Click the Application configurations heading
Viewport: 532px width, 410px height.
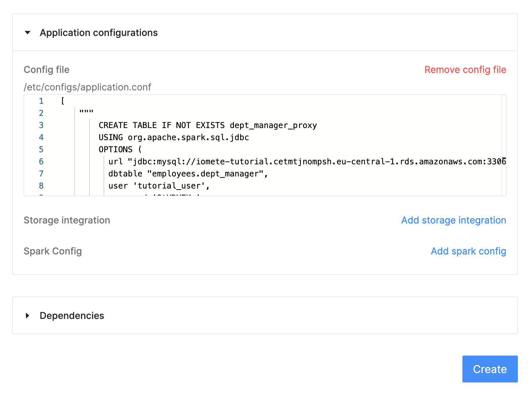(99, 33)
